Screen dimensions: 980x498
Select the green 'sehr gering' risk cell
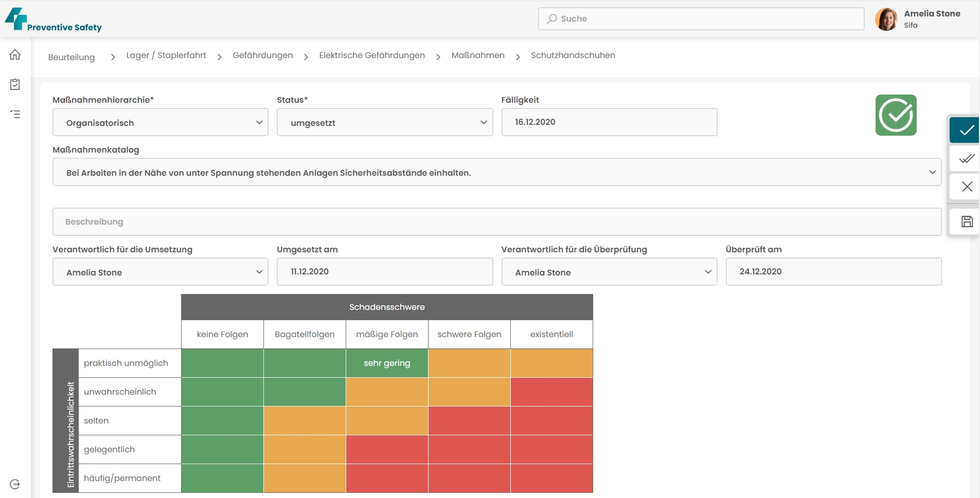click(387, 363)
